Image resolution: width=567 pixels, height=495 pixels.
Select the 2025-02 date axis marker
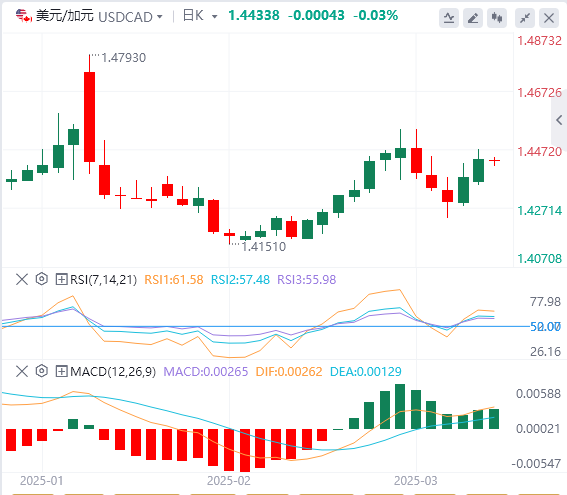[x=229, y=481]
